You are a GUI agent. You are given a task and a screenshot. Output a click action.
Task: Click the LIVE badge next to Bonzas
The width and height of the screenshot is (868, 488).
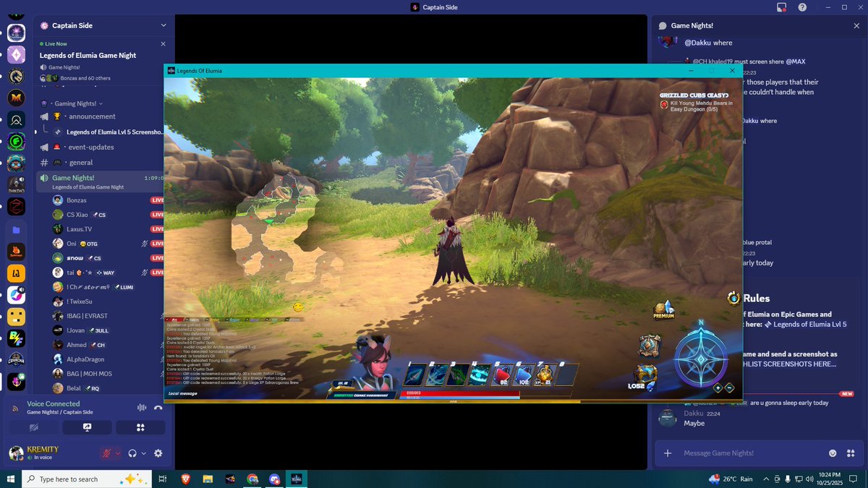click(x=157, y=200)
